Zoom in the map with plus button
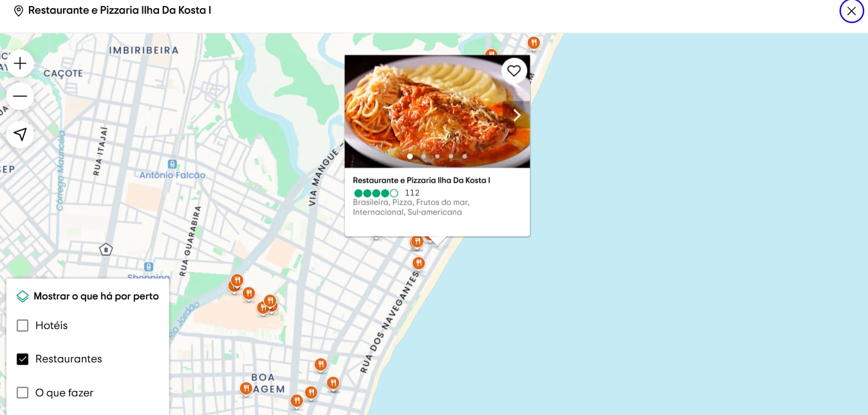Image resolution: width=868 pixels, height=415 pixels. (x=20, y=64)
